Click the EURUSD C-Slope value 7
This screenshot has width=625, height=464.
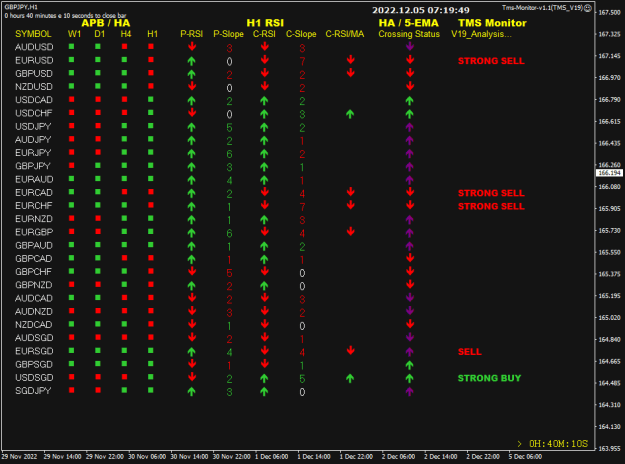point(302,62)
